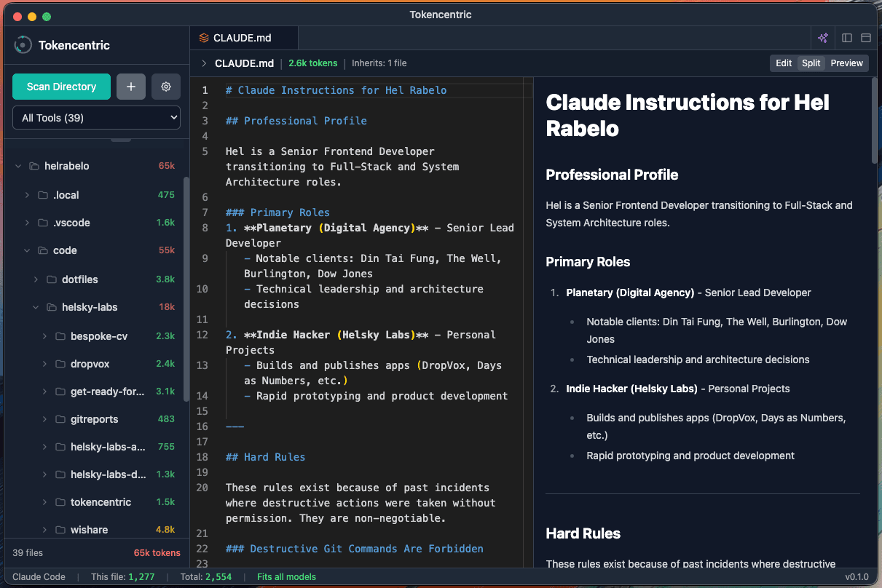This screenshot has width=882, height=588.
Task: Click the 2.6k tokens label
Action: click(312, 63)
